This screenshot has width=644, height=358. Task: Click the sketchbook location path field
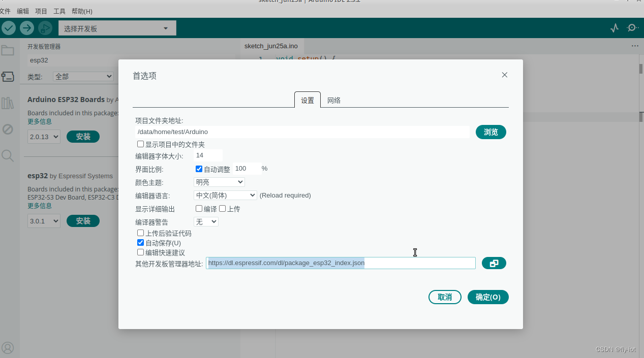pos(302,132)
